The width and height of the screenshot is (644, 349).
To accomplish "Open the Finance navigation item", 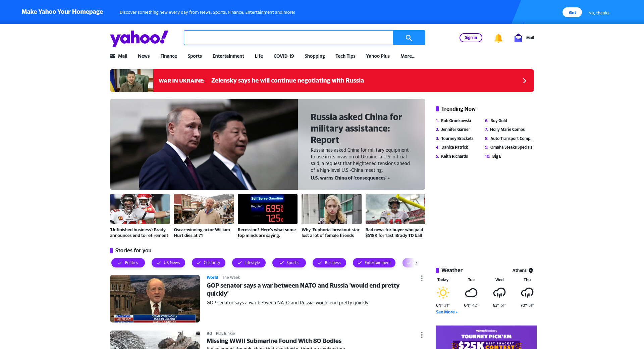I will click(169, 56).
